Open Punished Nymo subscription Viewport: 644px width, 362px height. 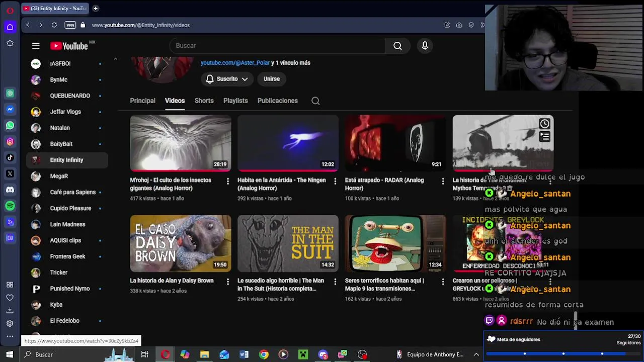(x=66, y=289)
